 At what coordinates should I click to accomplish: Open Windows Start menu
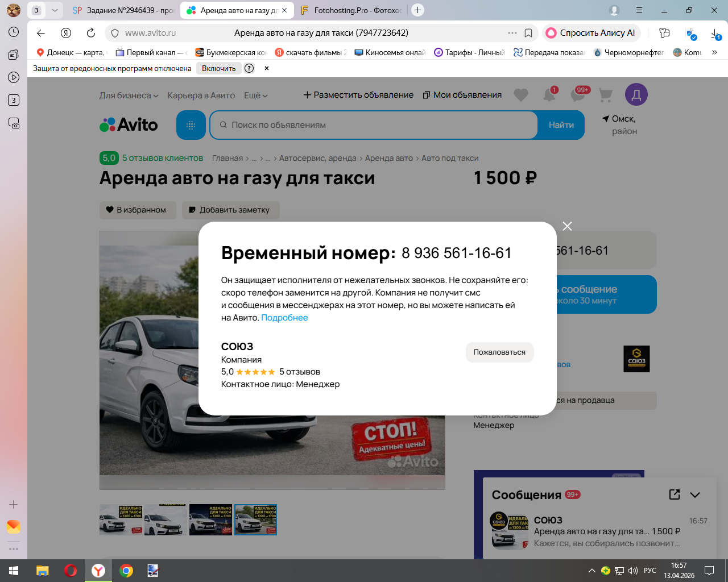point(14,571)
